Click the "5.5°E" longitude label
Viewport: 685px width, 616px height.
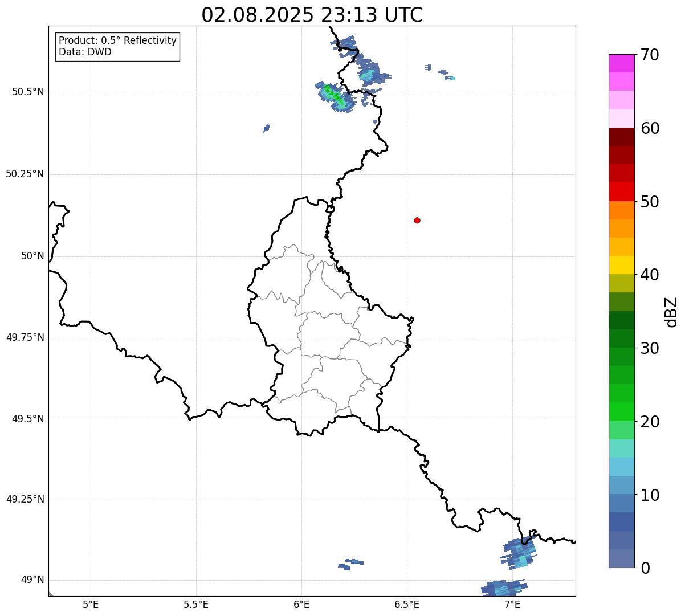pyautogui.click(x=196, y=604)
